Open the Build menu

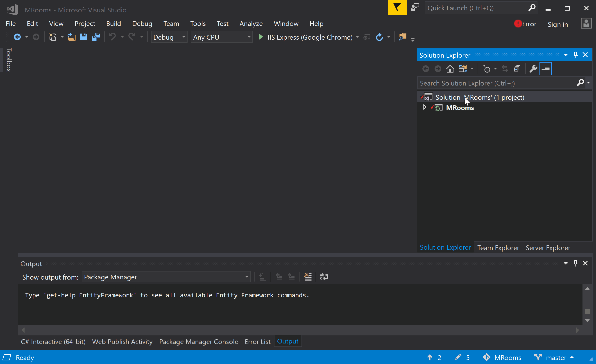point(113,23)
